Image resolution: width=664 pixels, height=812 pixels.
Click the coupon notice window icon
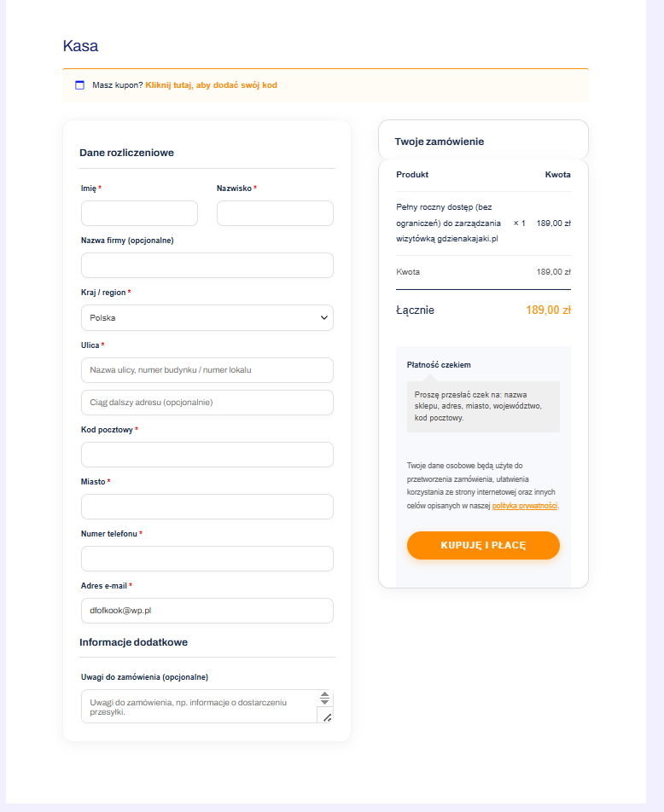pos(80,85)
